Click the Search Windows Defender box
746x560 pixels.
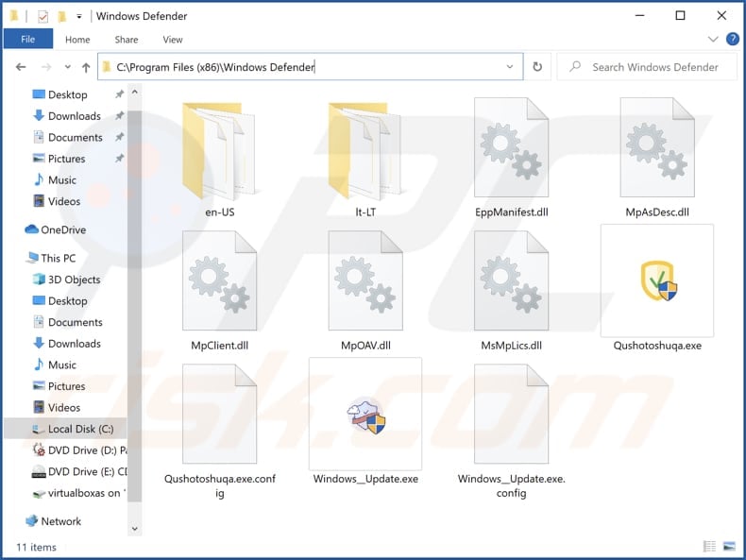(647, 67)
